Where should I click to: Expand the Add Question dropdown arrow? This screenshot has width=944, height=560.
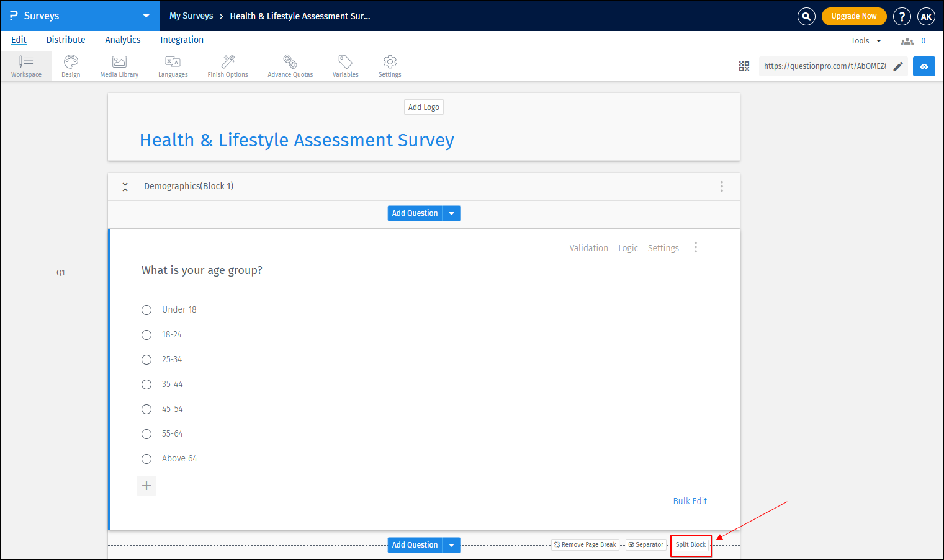click(x=451, y=213)
